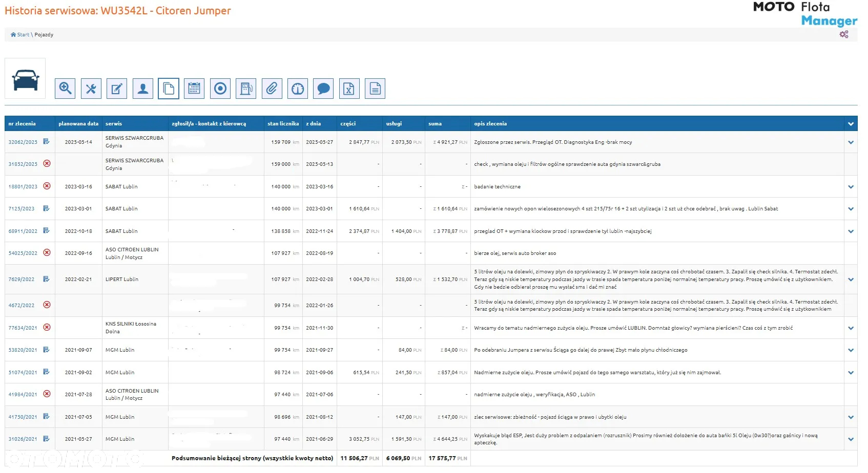
Task: Expand row details for order 51074/2021
Action: pyautogui.click(x=851, y=373)
